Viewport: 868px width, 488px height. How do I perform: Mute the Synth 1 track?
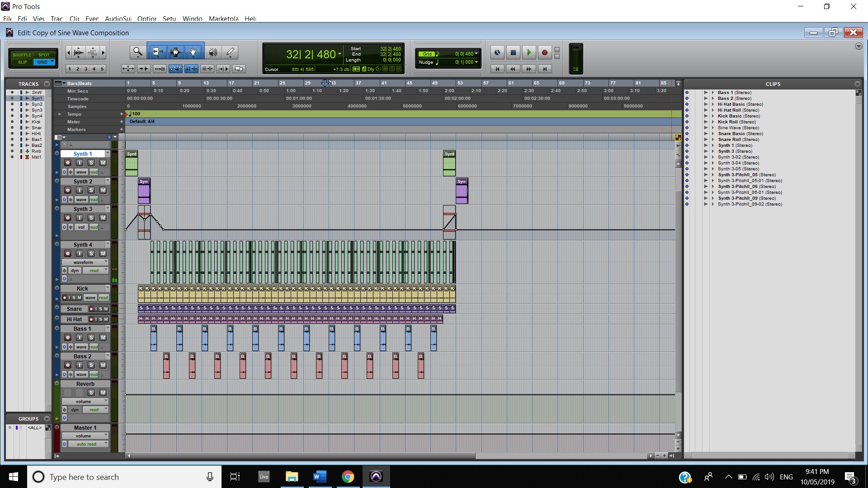tap(103, 163)
